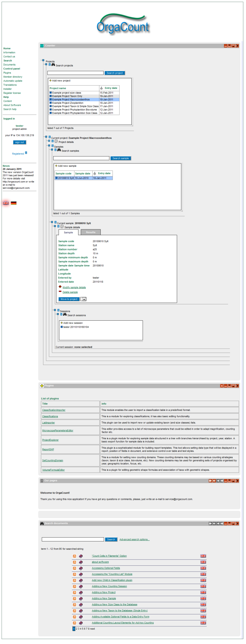The height and width of the screenshot is (644, 246).
Task: Click the info icon beside Current sample
Action: (55, 222)
